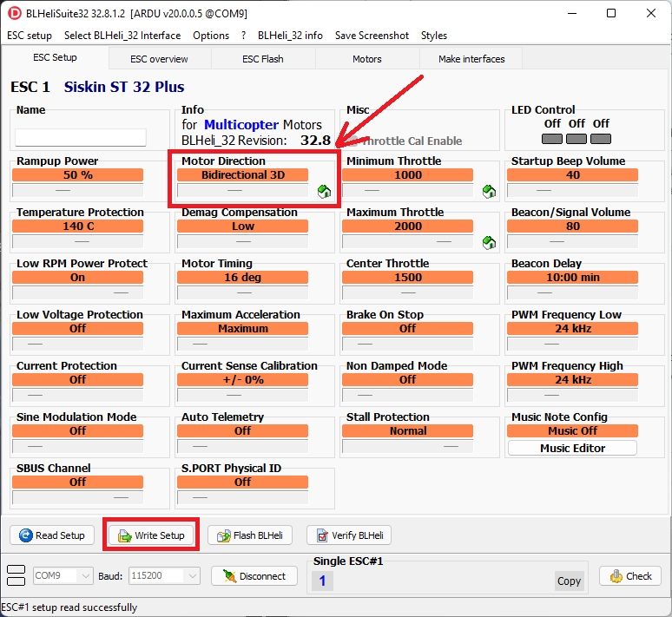
Task: Click the Rampup Power slider track
Action: click(x=77, y=189)
